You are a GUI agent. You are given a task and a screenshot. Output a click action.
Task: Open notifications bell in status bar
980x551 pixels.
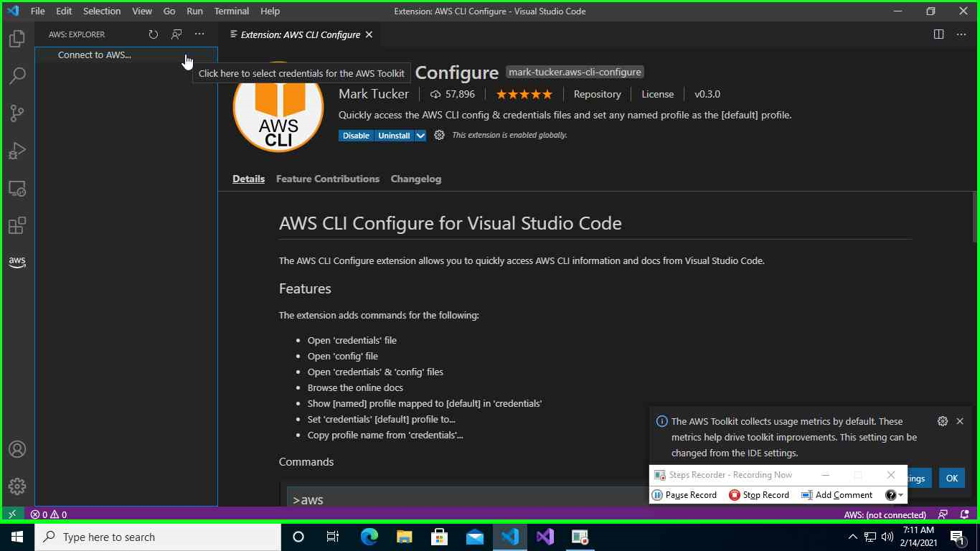963,514
